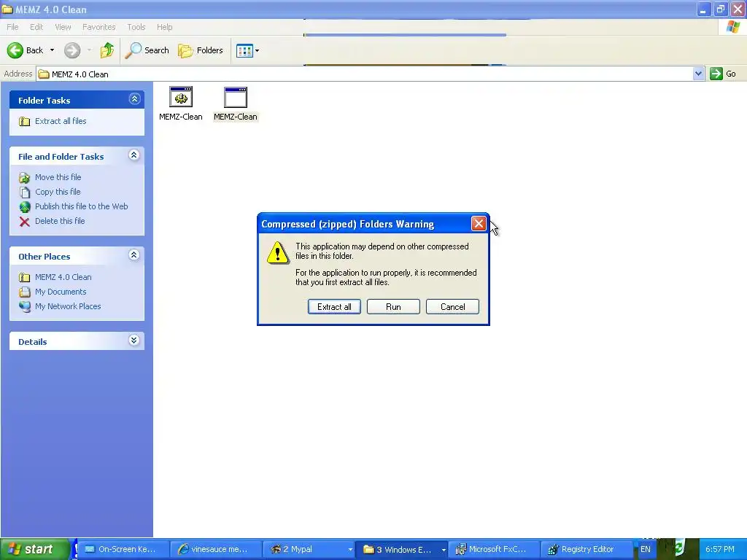Image resolution: width=747 pixels, height=560 pixels.
Task: Open MEMZ 4.0 Clean under Other Places
Action: [x=63, y=277]
